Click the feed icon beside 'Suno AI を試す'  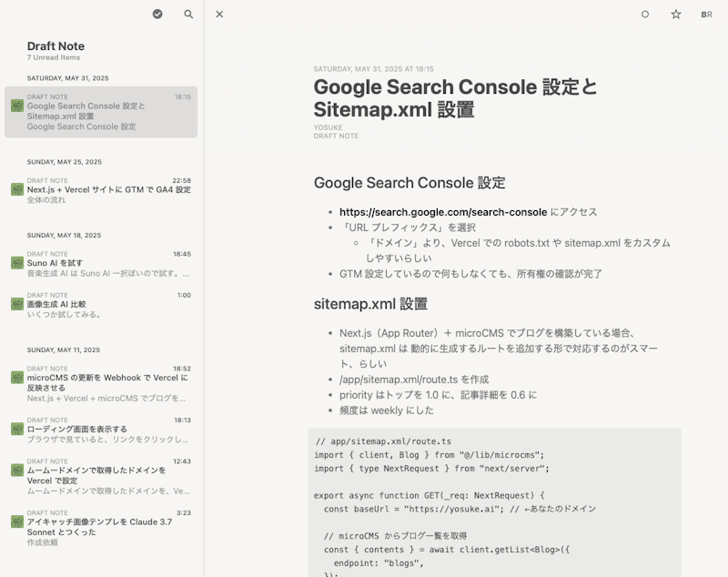[x=17, y=263]
